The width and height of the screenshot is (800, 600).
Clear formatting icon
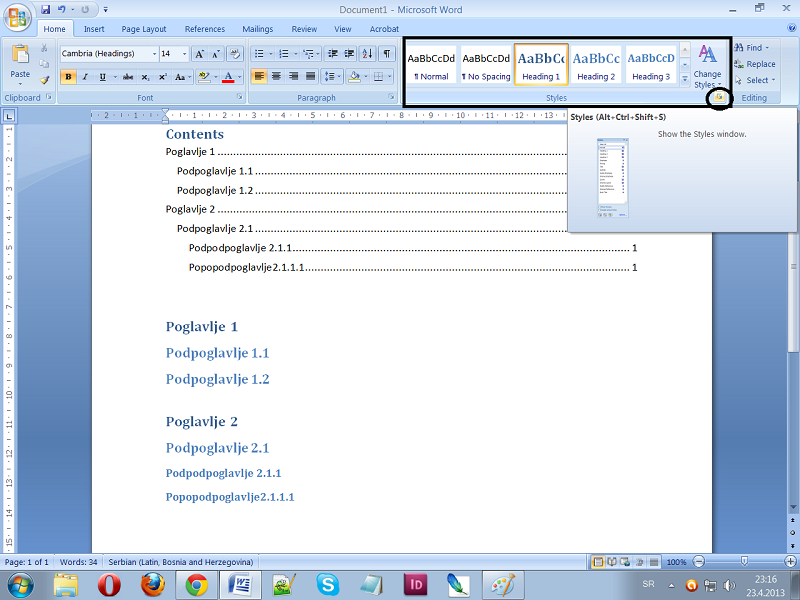pyautogui.click(x=235, y=54)
